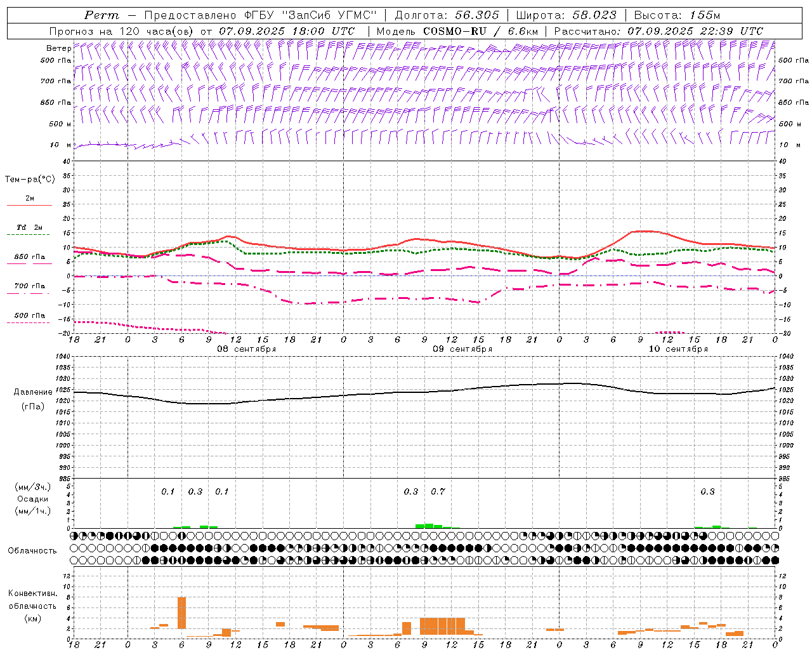Click the "Широта: 58.023" header field
The width and height of the screenshot is (812, 650).
pos(566,15)
